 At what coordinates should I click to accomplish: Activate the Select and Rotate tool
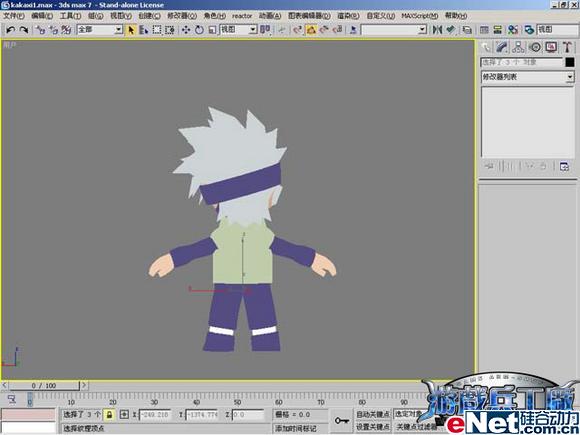pos(199,30)
